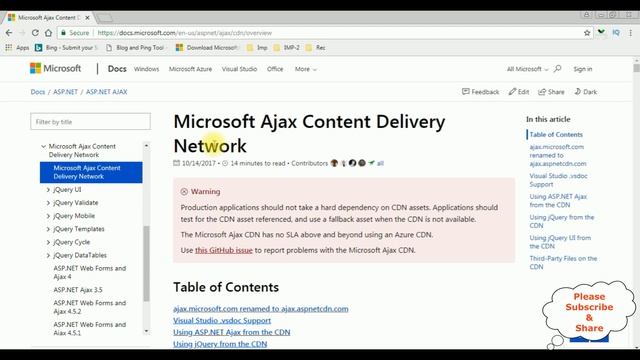Select highlighted Microsoft Ajax Content Delivery Network item
This screenshot has width=640, height=360.
pos(91,172)
